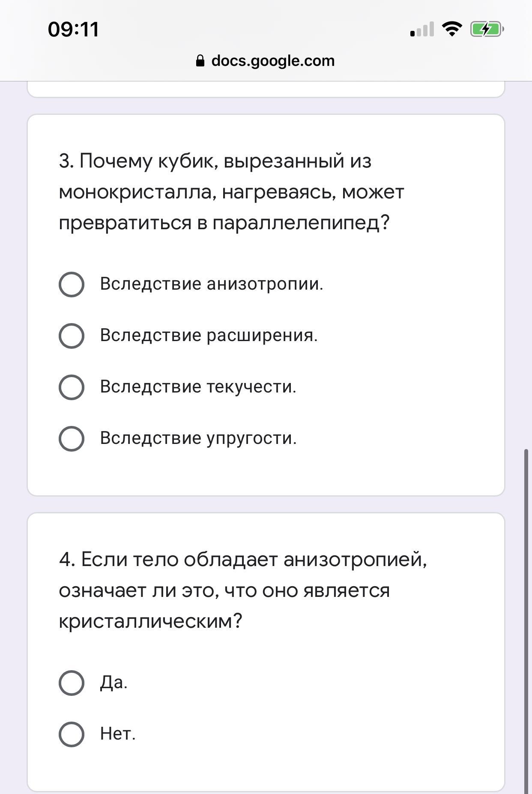The width and height of the screenshot is (532, 794).
Task: Select radio button 'Вследствие упругости.'
Action: point(72,439)
